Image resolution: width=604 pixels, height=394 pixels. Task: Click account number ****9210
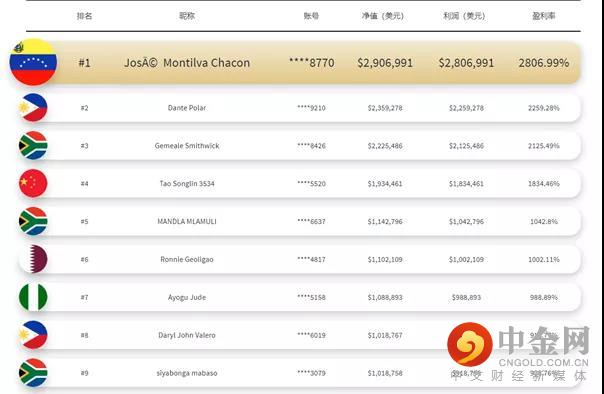pyautogui.click(x=311, y=108)
